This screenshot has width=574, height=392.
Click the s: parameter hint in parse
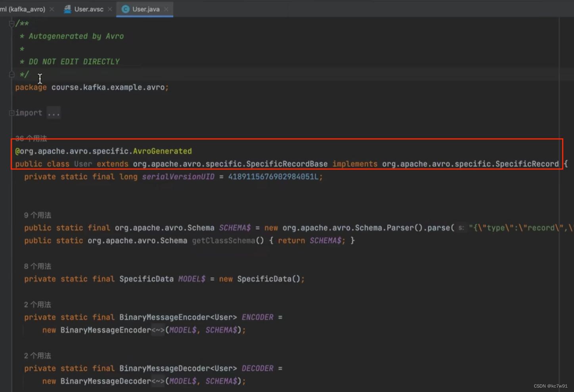(x=461, y=228)
